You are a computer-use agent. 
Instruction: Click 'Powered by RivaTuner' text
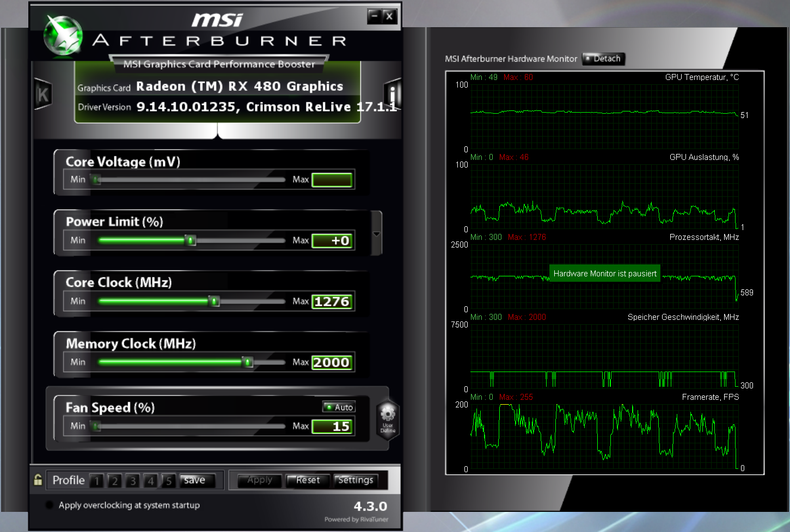[x=357, y=519]
